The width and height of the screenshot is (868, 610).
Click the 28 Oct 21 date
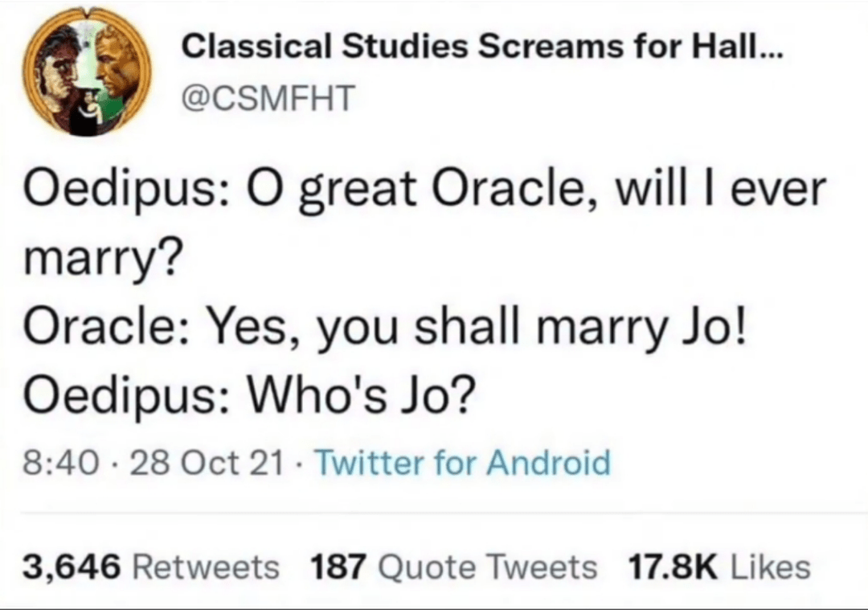[207, 463]
